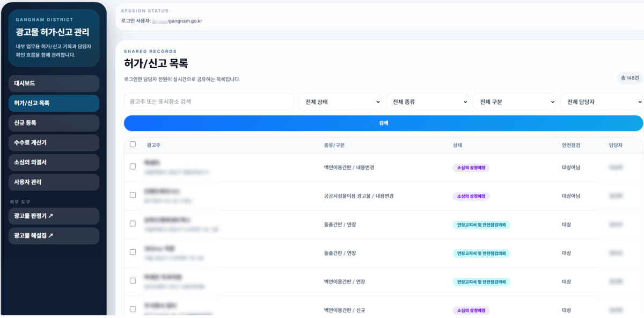This screenshot has width=644, height=318.
Task: Open the 대시보드 sidebar item
Action: (x=54, y=83)
